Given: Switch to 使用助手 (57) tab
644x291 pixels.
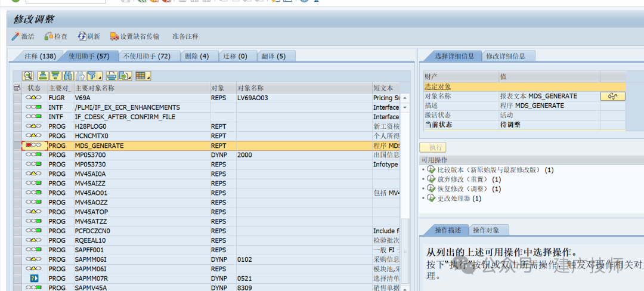Looking at the screenshot, I should tap(89, 56).
